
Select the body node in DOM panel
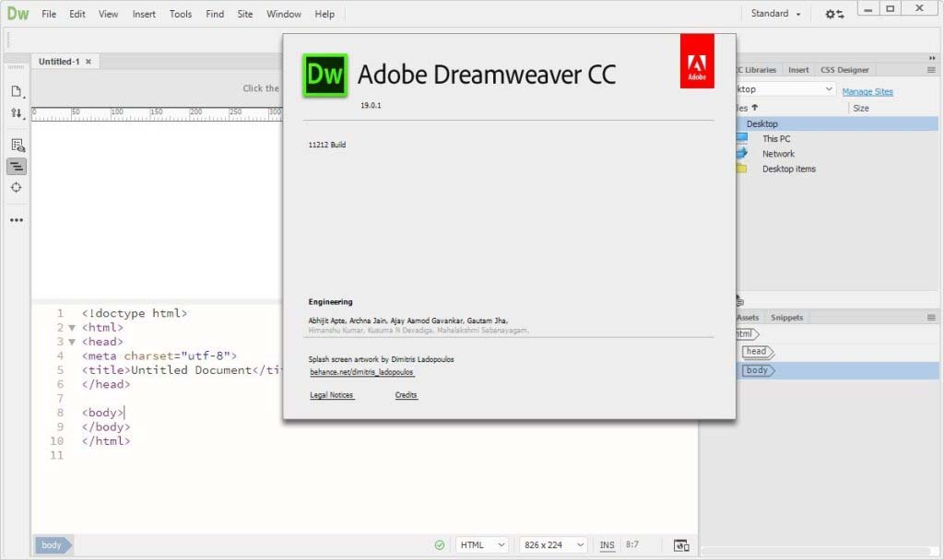tap(759, 370)
